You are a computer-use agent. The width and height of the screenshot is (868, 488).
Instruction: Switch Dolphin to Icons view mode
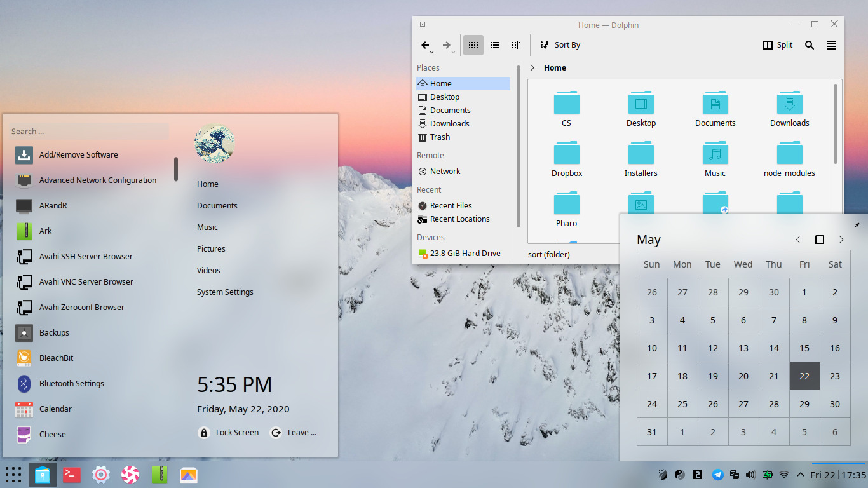pyautogui.click(x=473, y=45)
